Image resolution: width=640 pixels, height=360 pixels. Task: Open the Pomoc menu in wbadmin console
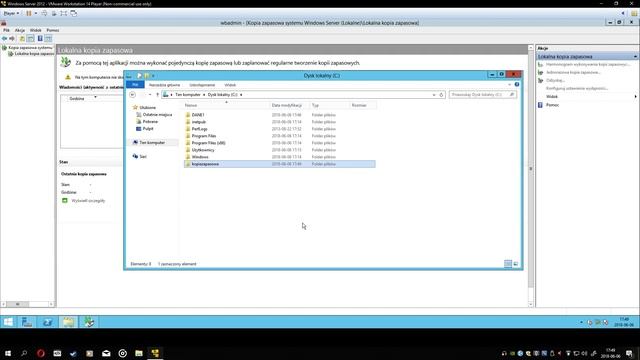[x=53, y=30]
